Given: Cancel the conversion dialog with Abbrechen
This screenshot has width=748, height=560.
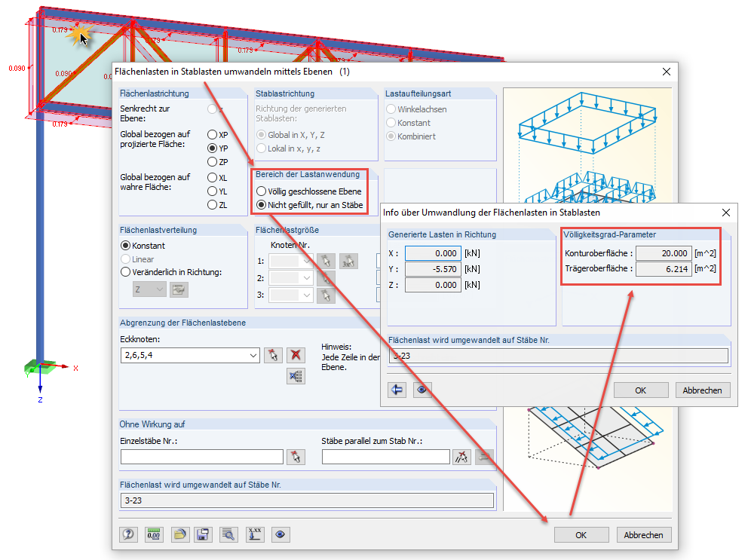Looking at the screenshot, I should 643,534.
